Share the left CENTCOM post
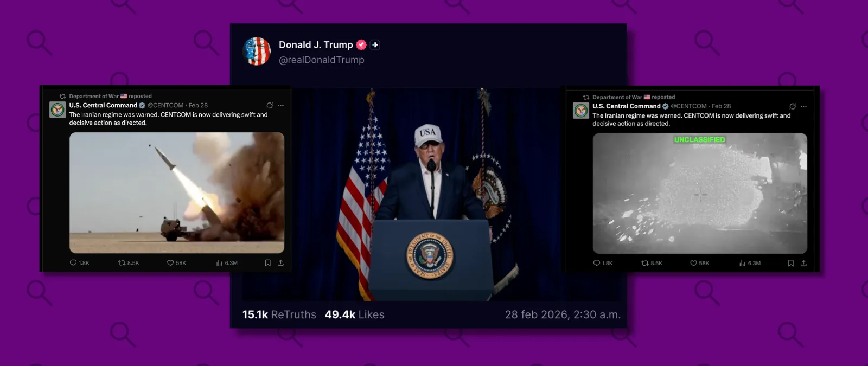The image size is (868, 366). 280,263
